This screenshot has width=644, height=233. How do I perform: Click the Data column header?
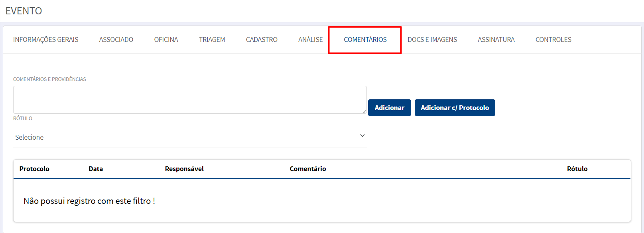[96, 169]
